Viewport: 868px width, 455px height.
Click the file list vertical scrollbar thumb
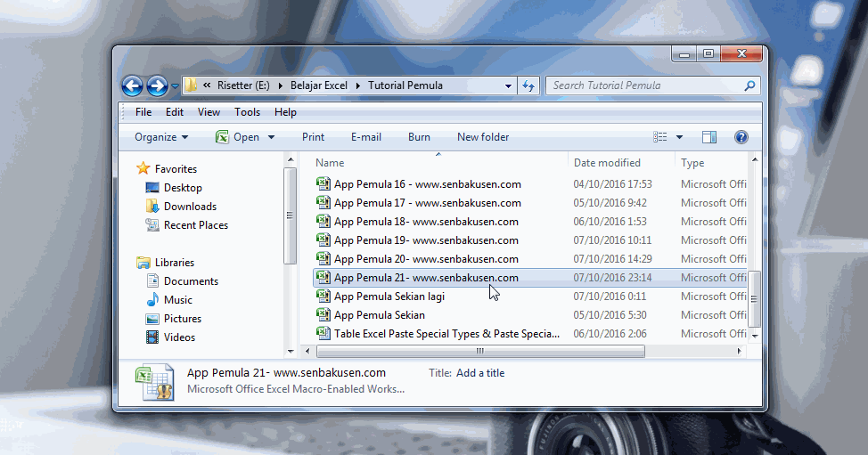click(755, 298)
